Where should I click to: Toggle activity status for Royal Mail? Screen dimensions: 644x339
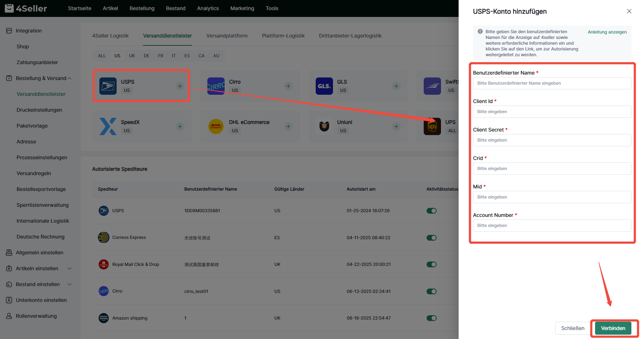[432, 264]
